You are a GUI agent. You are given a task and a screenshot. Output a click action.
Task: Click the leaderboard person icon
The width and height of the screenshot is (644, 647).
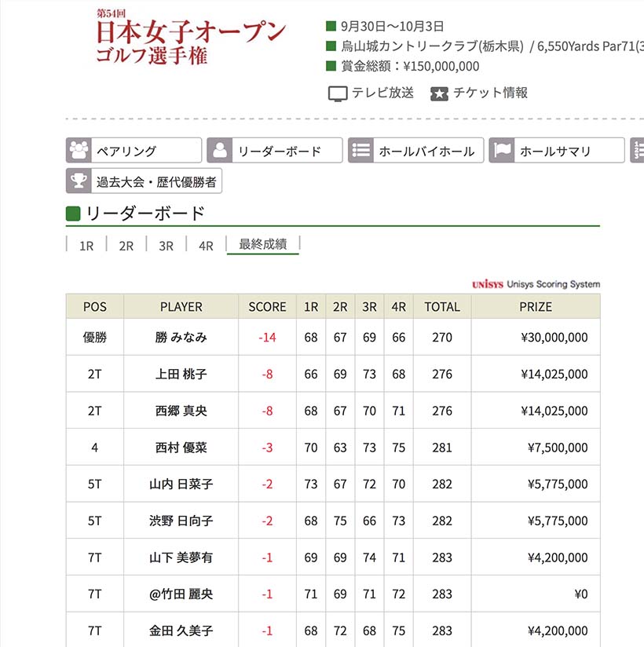pos(221,151)
